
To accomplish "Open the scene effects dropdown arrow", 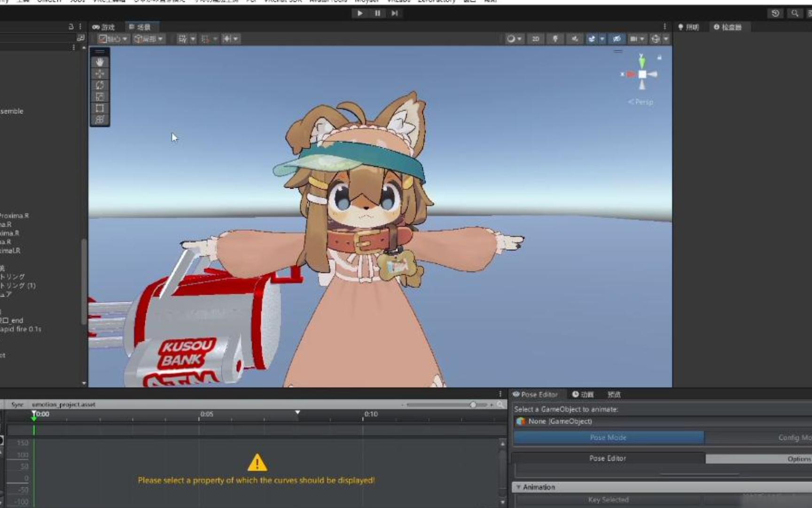I will [x=602, y=39].
